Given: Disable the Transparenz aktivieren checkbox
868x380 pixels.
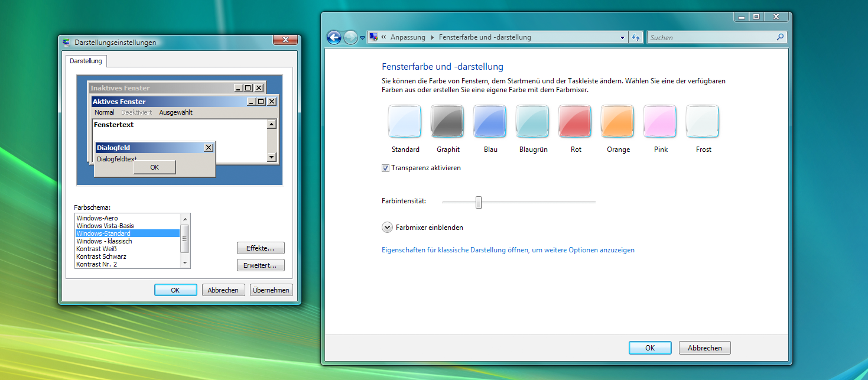Looking at the screenshot, I should click(386, 168).
